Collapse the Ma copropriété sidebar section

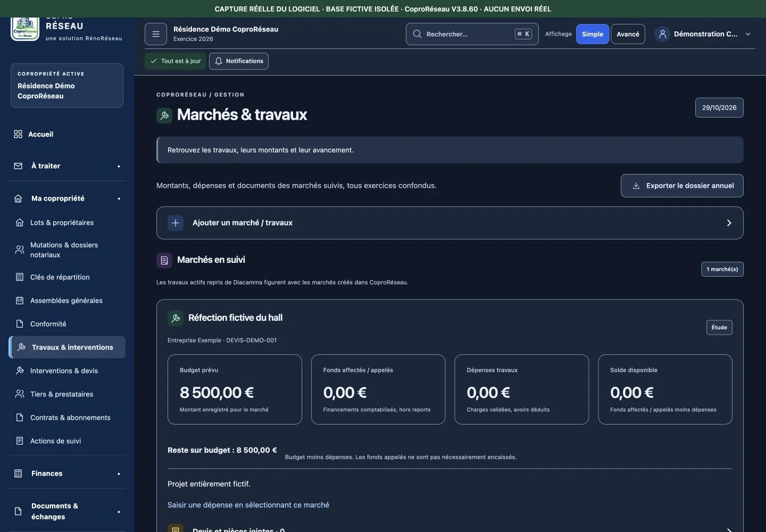67,198
